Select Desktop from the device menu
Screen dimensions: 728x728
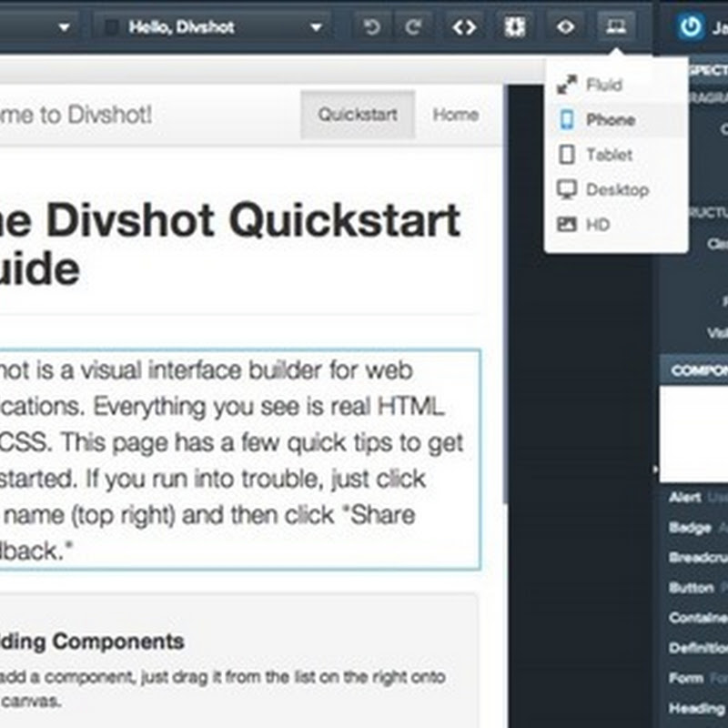tap(616, 189)
